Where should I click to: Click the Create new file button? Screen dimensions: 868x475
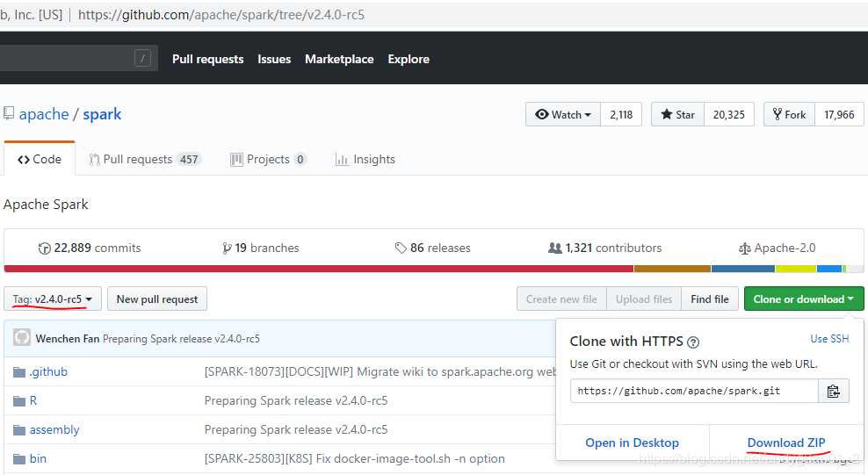coord(561,299)
